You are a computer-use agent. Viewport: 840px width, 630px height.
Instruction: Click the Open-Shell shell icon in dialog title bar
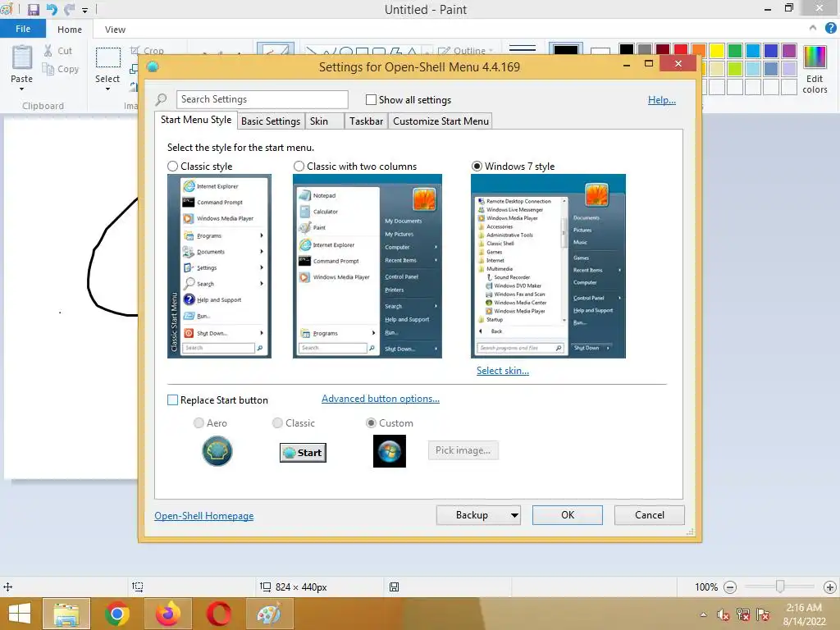point(153,66)
